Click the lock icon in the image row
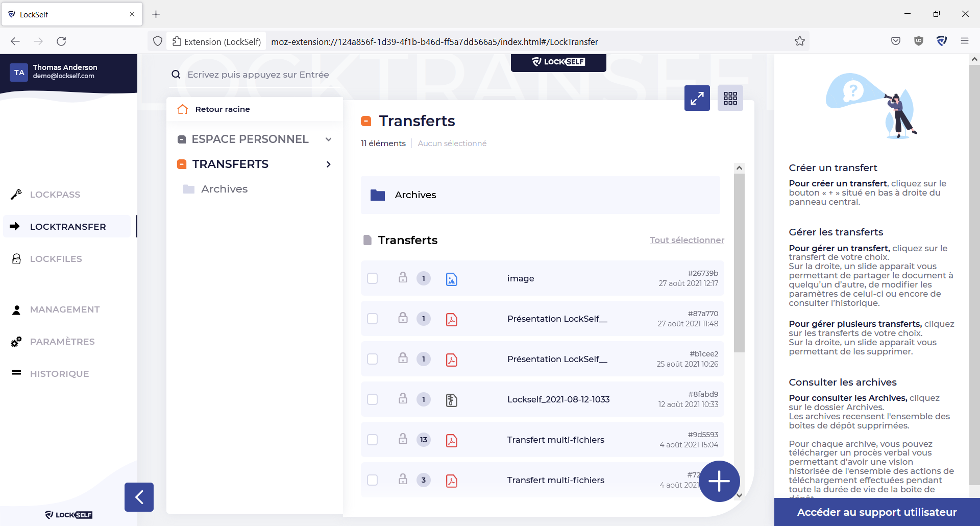 click(x=403, y=277)
